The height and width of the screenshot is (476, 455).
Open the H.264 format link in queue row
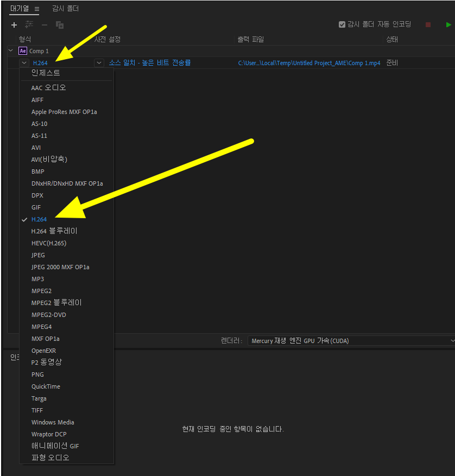click(x=40, y=63)
